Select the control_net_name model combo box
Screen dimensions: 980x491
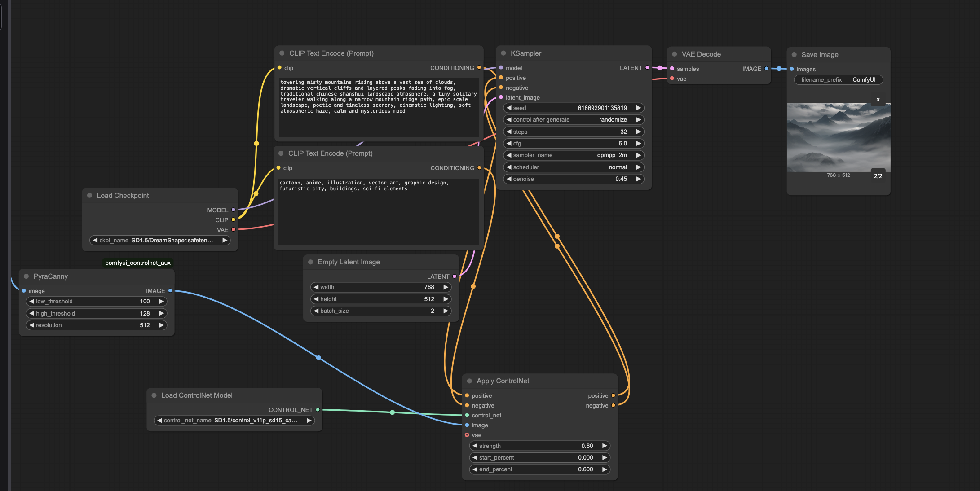[x=234, y=420]
